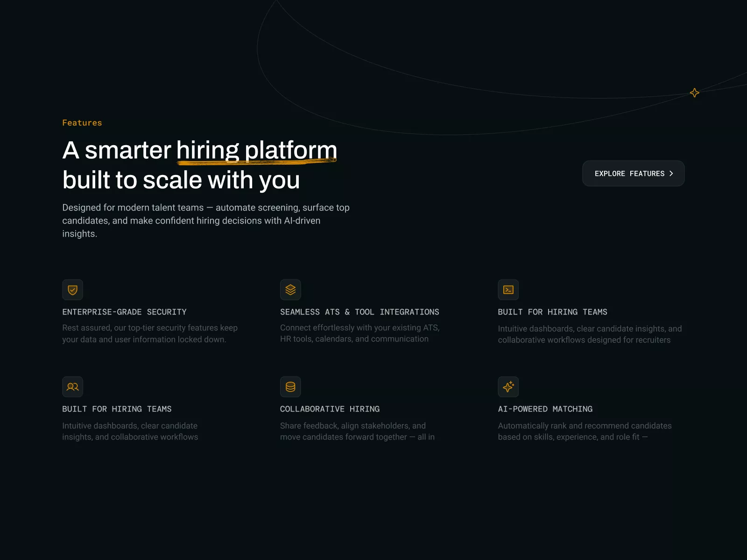Click the orange Features section label

coord(82,123)
